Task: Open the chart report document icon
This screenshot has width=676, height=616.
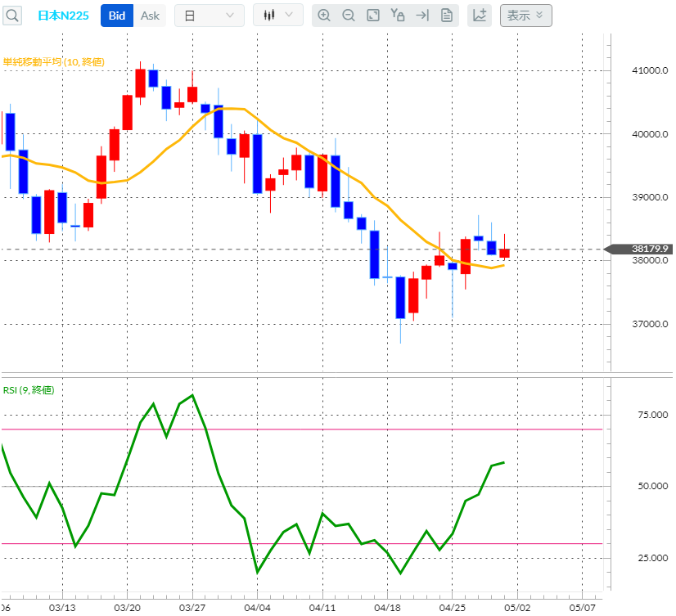Action: 446,15
